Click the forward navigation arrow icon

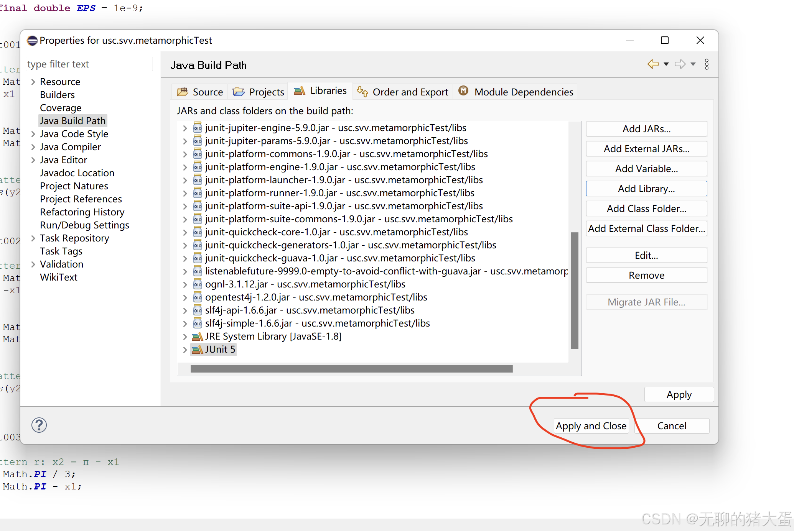pyautogui.click(x=680, y=64)
